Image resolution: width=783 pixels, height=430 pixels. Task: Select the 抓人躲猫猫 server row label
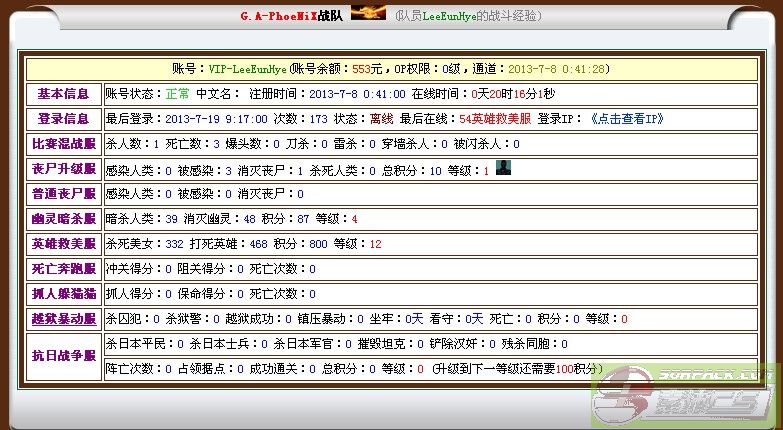(x=63, y=294)
